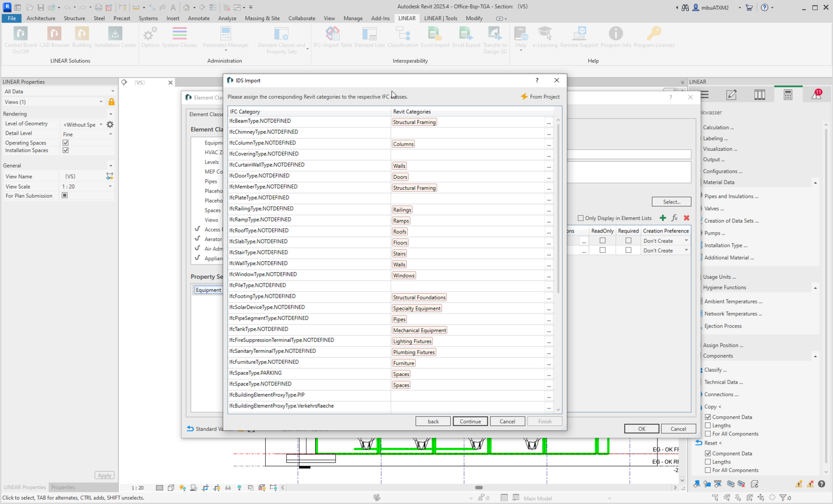Start Excel Export

coord(466,37)
